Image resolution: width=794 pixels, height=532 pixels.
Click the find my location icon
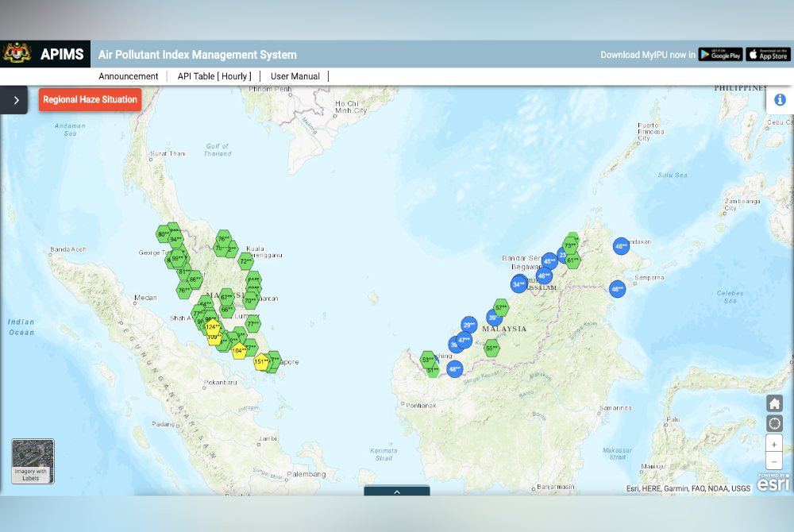(774, 423)
